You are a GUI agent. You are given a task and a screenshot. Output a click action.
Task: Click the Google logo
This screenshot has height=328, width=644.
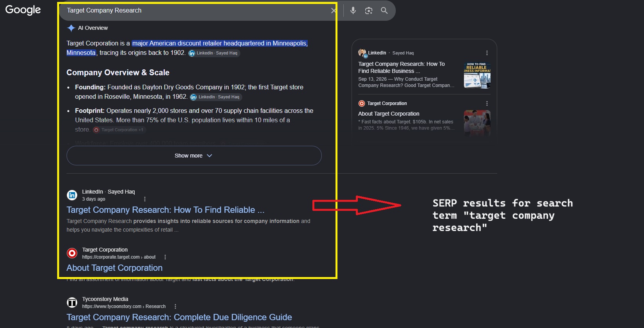(23, 10)
